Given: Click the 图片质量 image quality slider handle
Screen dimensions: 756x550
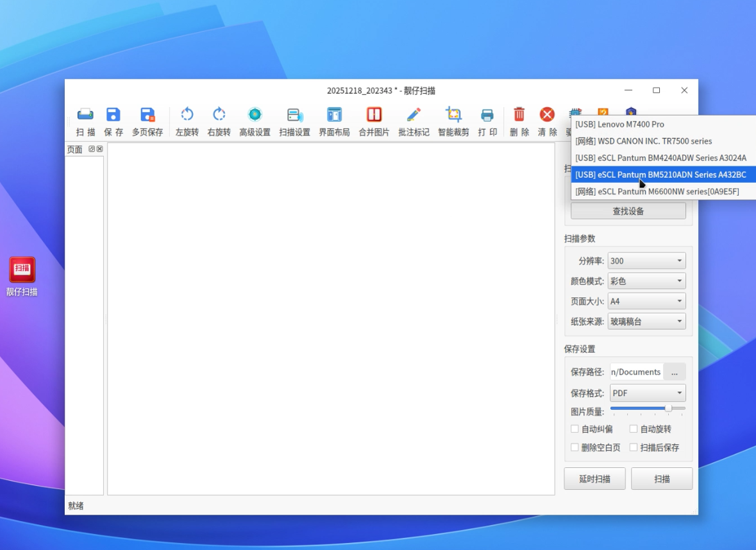Looking at the screenshot, I should click(x=668, y=409).
